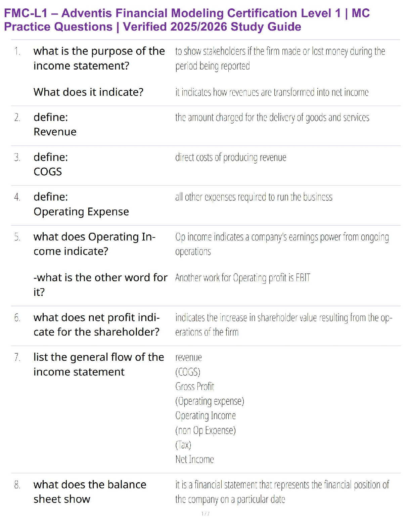Select the question 'what does the balance sheet show'

pyautogui.click(x=90, y=492)
